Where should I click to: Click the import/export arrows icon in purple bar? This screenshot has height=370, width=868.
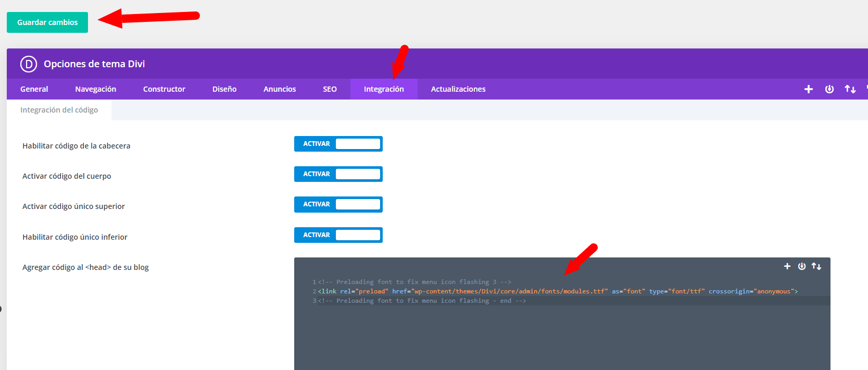850,89
